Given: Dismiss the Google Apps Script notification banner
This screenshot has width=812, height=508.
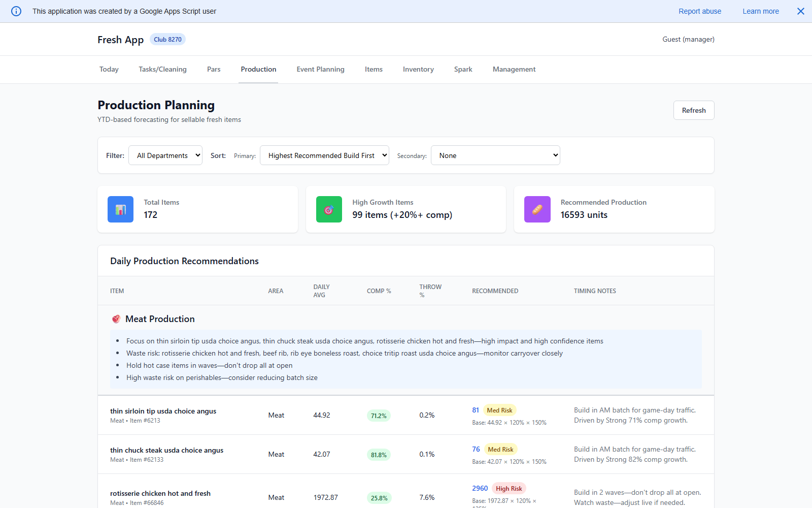Looking at the screenshot, I should pos(800,11).
